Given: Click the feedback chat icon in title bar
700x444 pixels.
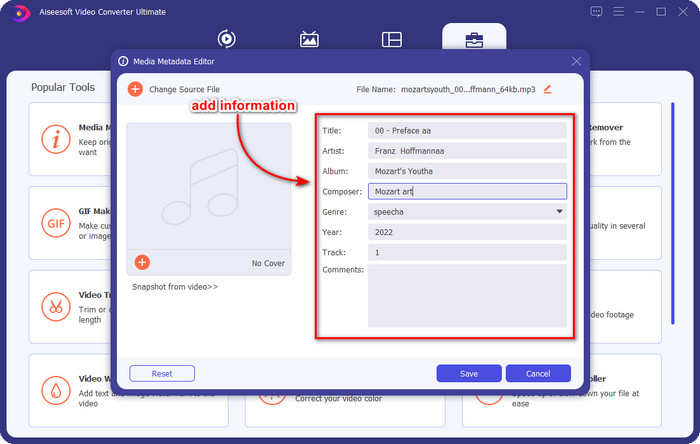Looking at the screenshot, I should click(x=596, y=12).
